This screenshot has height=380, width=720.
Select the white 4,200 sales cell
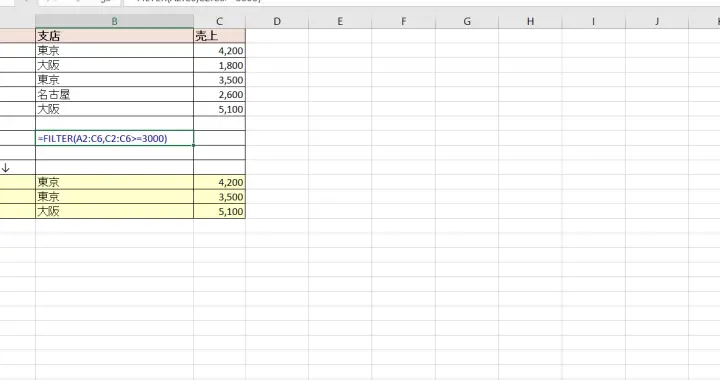tap(219, 50)
